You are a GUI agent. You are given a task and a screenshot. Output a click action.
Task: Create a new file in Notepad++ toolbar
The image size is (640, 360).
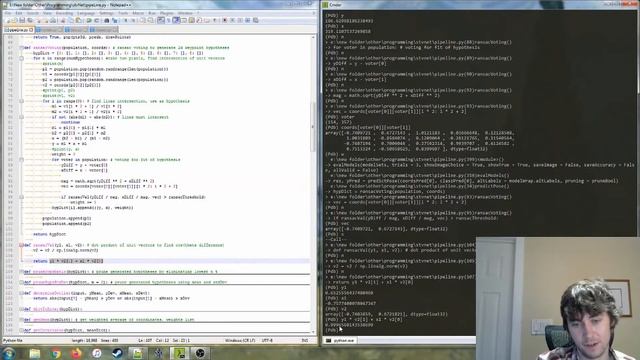pos(8,20)
